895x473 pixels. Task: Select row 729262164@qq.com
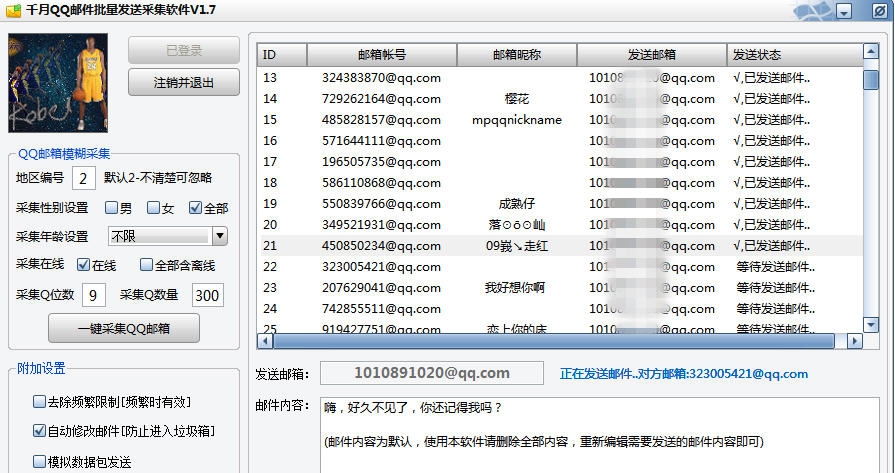click(562, 99)
